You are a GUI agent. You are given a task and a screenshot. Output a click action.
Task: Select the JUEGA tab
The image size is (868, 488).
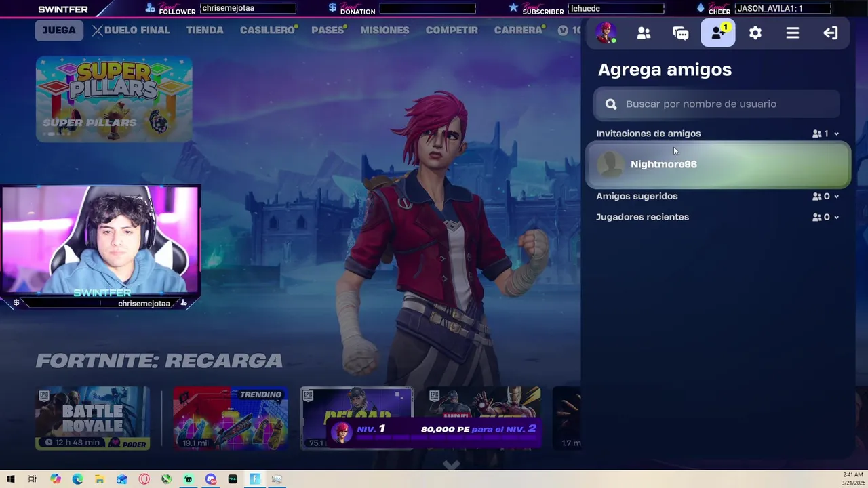59,30
